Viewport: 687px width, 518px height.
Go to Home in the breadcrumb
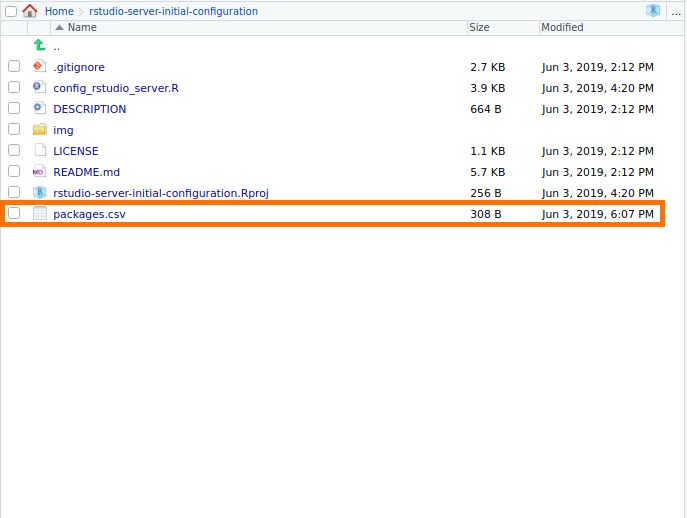click(x=59, y=11)
